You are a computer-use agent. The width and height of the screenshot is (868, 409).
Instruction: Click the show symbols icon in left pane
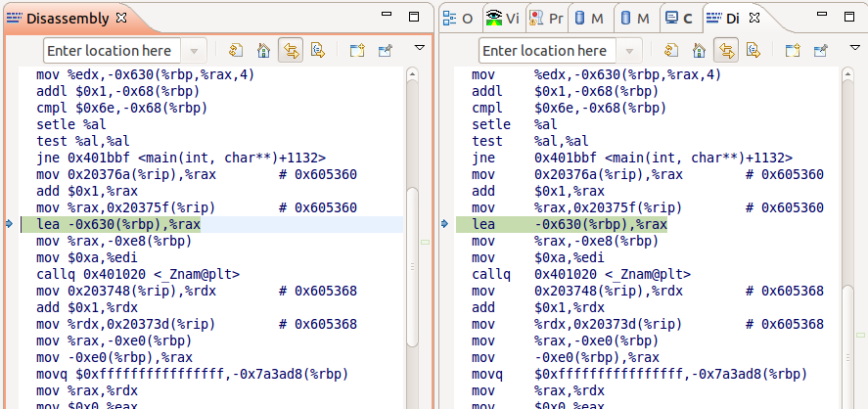pyautogui.click(x=318, y=51)
